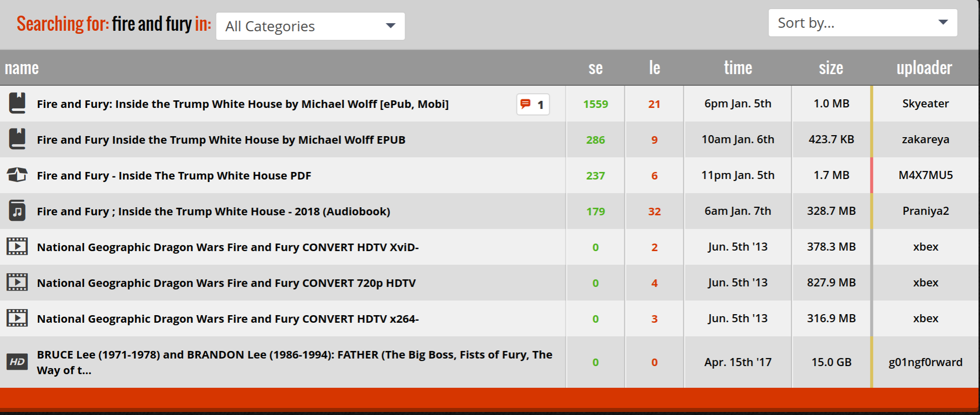The width and height of the screenshot is (980, 415).
Task: Open uploader xbex in the 720p HDTV row
Action: [926, 282]
